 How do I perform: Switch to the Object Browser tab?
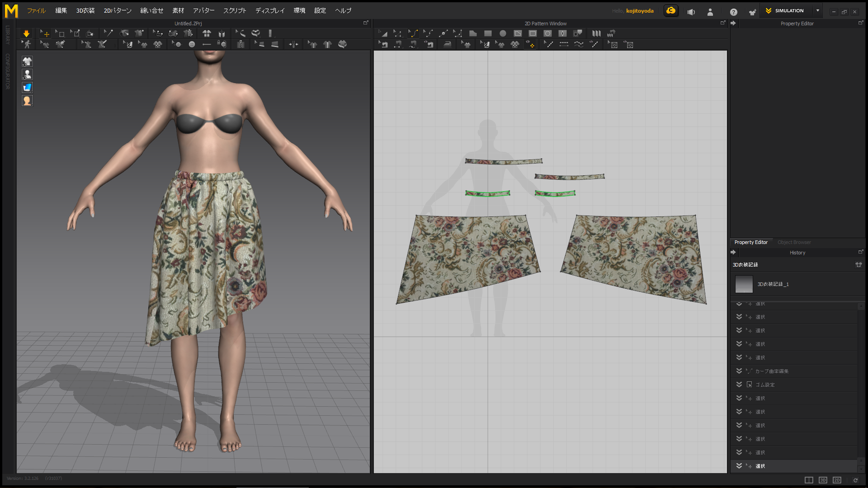(x=794, y=243)
